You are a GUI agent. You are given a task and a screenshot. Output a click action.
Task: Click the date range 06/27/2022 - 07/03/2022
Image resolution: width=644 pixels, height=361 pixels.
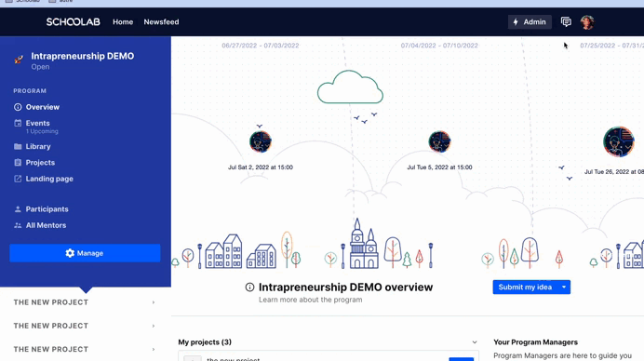point(261,46)
